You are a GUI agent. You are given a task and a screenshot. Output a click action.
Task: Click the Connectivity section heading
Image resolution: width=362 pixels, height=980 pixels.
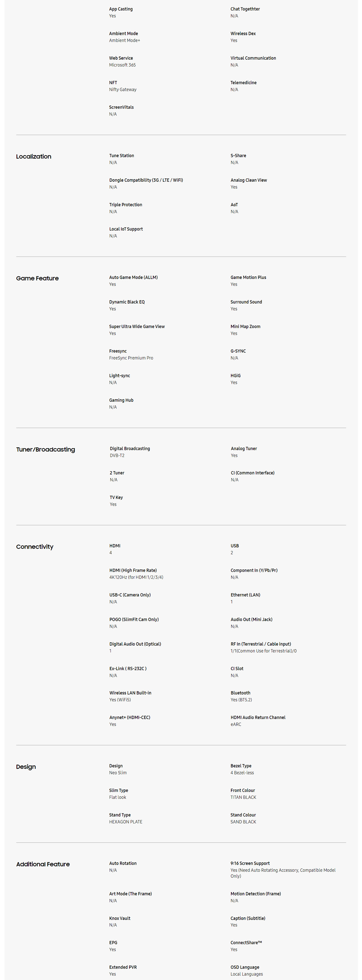click(35, 547)
